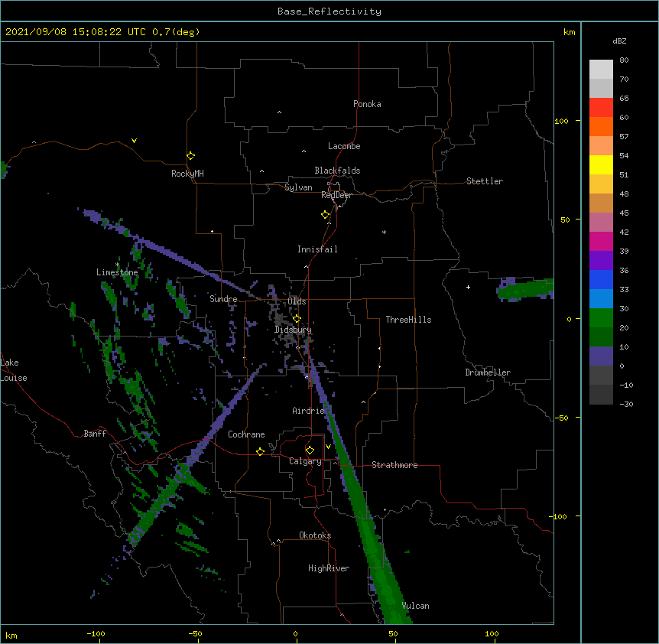
Task: Click the Calgary label
Action: (305, 461)
